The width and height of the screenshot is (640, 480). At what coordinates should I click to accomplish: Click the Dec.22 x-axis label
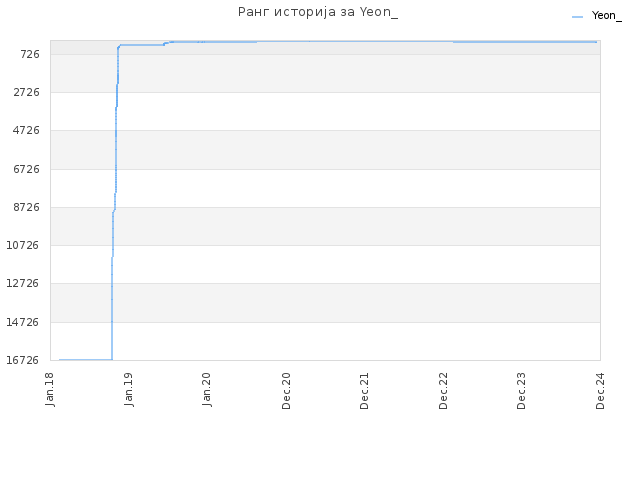coord(443,391)
